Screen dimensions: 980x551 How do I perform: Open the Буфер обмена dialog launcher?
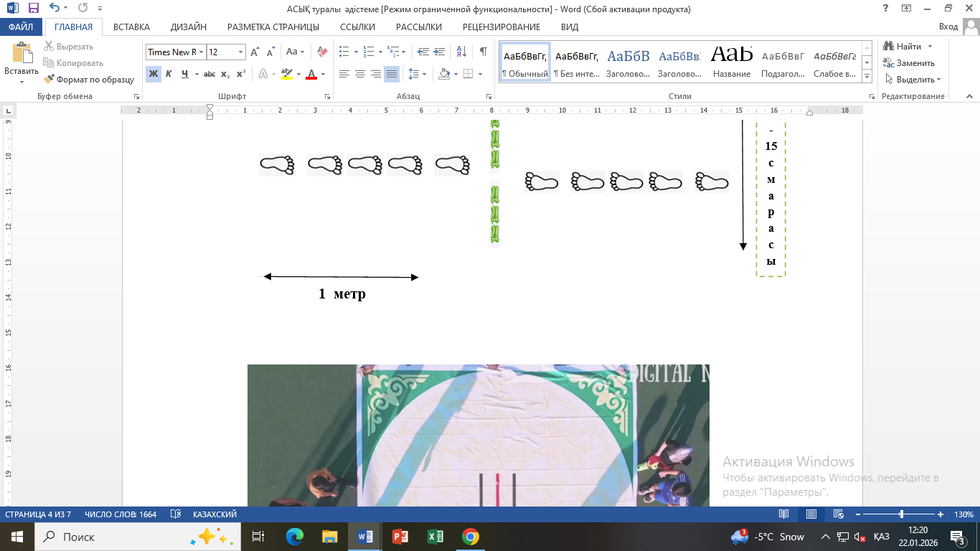coord(137,96)
